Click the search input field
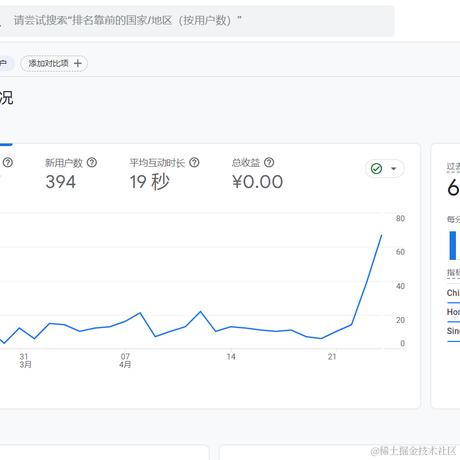 [x=197, y=21]
